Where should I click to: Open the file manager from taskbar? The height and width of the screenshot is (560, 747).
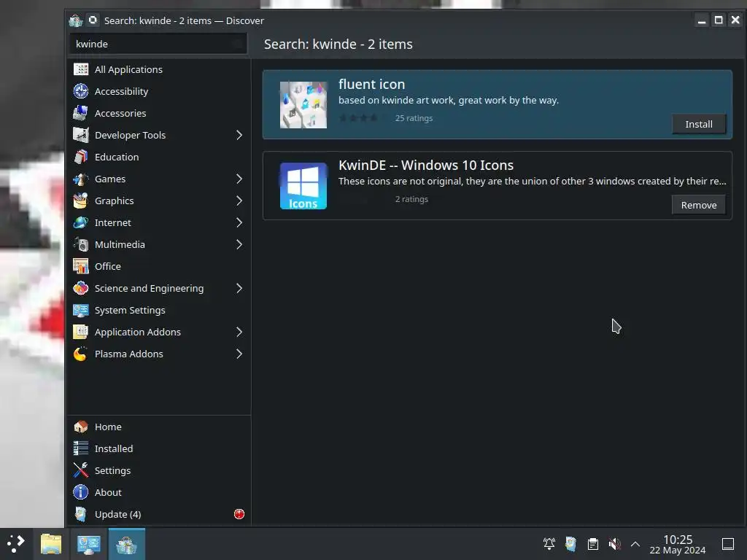51,544
